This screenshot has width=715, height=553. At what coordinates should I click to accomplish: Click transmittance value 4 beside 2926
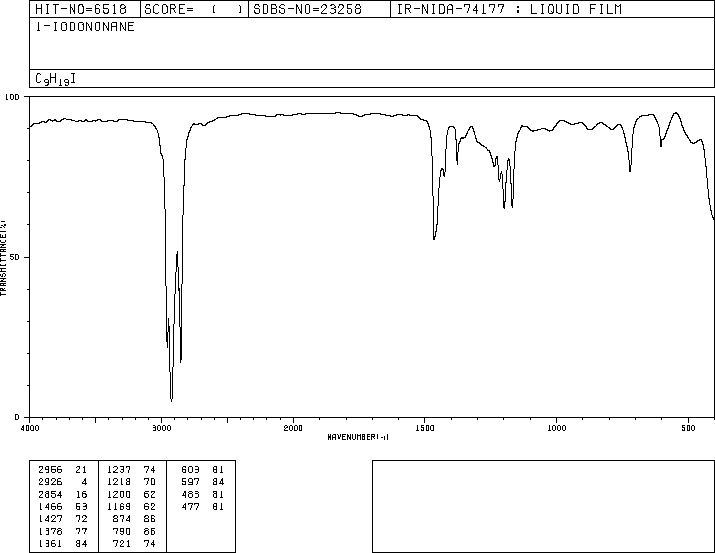pos(84,482)
